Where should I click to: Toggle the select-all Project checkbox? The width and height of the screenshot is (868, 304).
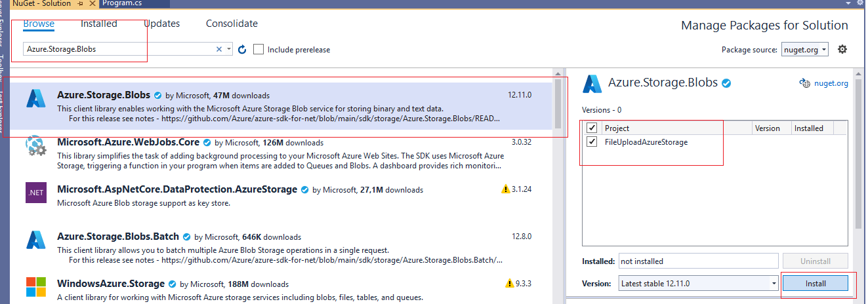(592, 128)
